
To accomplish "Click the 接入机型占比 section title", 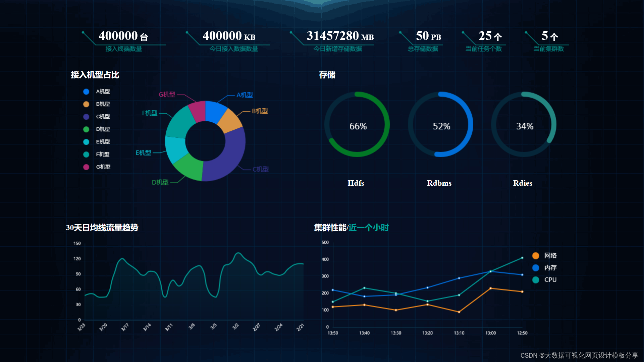I will (95, 75).
